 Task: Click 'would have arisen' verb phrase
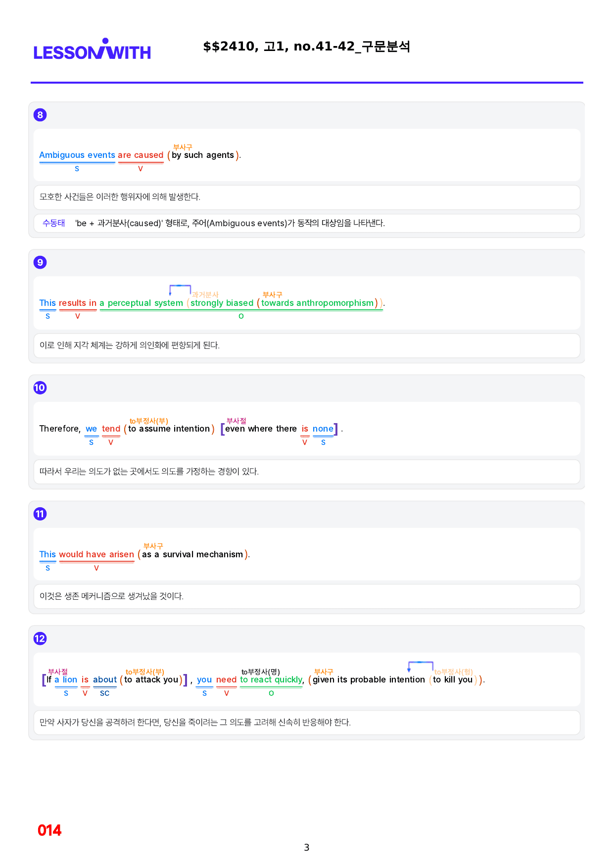coord(96,554)
